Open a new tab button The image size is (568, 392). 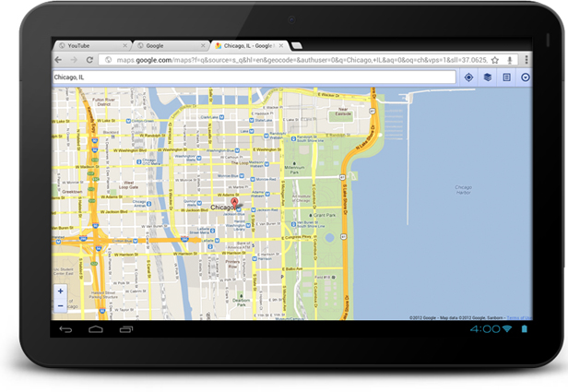[296, 45]
